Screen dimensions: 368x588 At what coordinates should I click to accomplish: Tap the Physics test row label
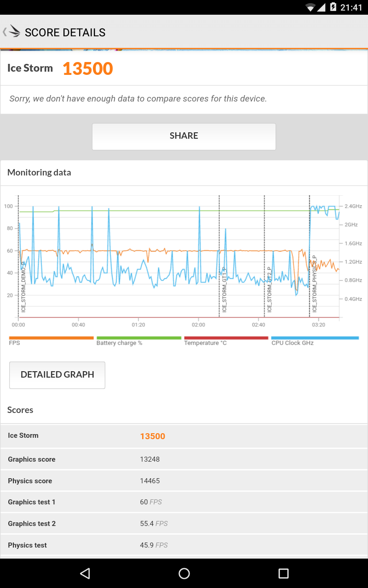tap(27, 545)
